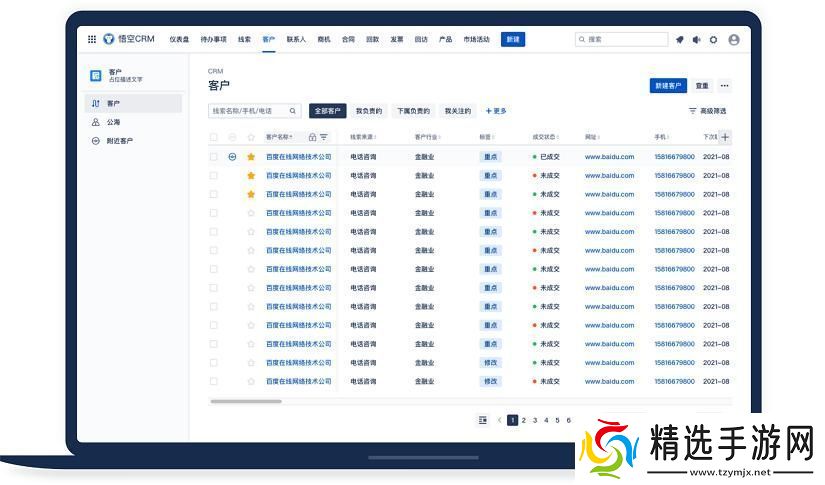
Task: Sort by the 网址 column header
Action: (592, 137)
